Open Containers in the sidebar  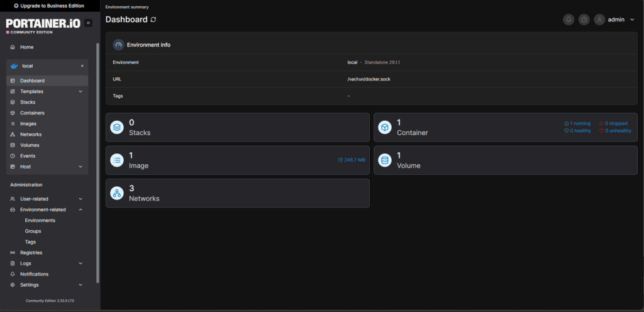32,113
